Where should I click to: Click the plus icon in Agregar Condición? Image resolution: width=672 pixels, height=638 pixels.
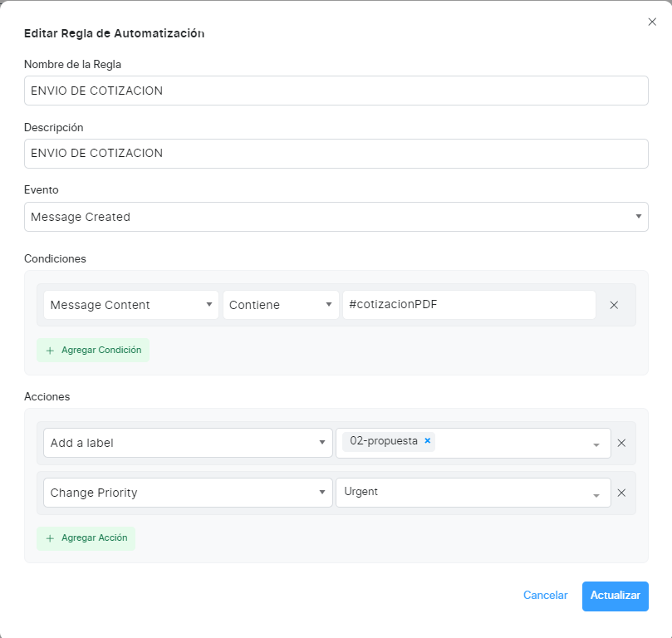coord(50,351)
